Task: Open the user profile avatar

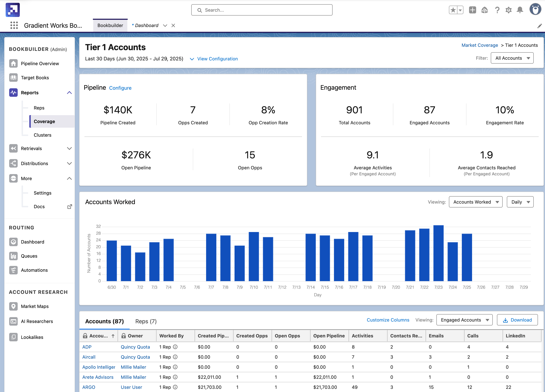Action: pyautogui.click(x=535, y=10)
